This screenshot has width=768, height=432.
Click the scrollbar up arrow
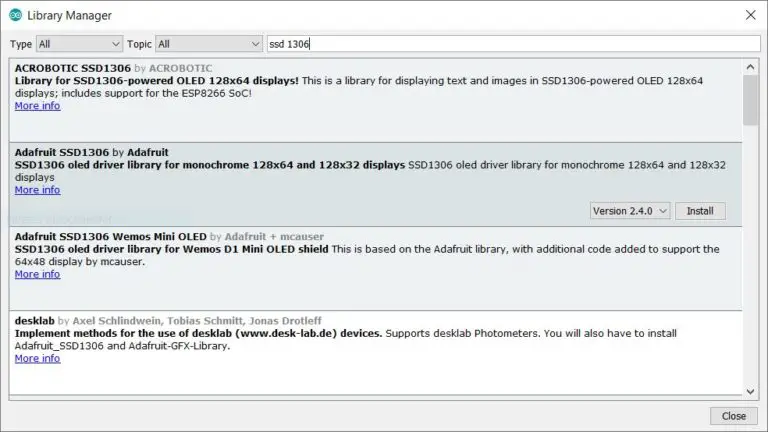coord(750,67)
